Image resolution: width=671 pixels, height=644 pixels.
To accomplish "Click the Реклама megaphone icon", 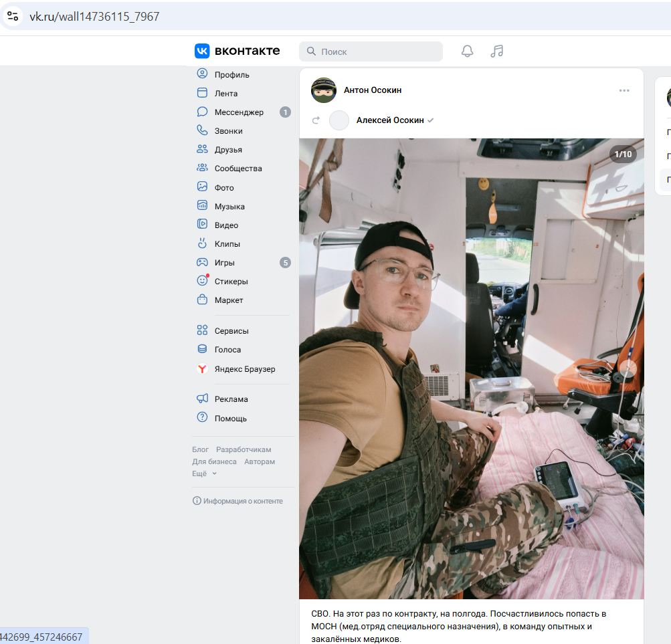I will (202, 399).
